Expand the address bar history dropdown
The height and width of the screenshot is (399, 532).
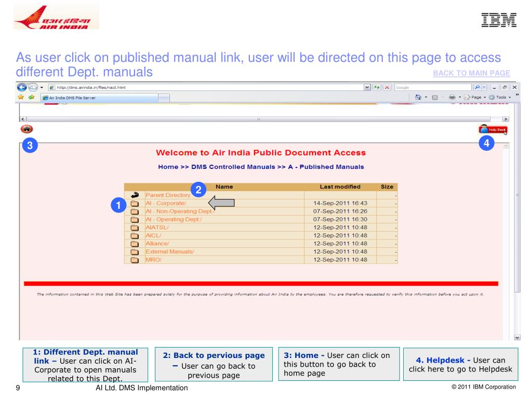coord(367,87)
